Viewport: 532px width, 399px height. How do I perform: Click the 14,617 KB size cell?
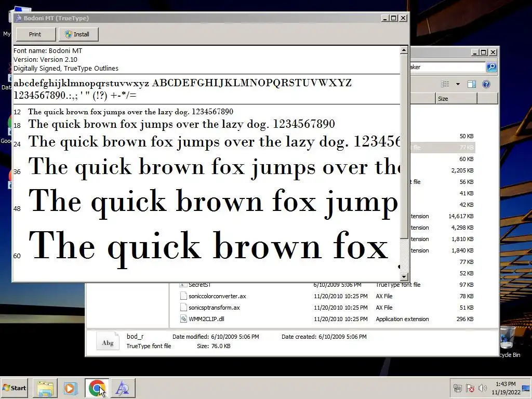[x=461, y=216]
